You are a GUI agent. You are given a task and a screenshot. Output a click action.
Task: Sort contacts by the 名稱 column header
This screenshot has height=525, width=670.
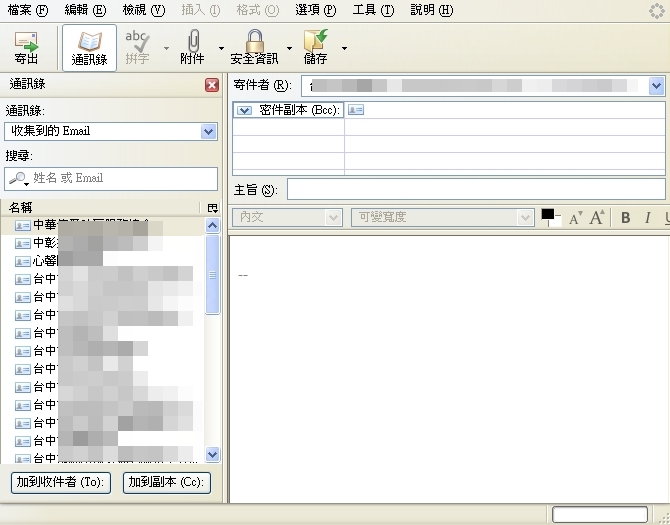coord(101,208)
